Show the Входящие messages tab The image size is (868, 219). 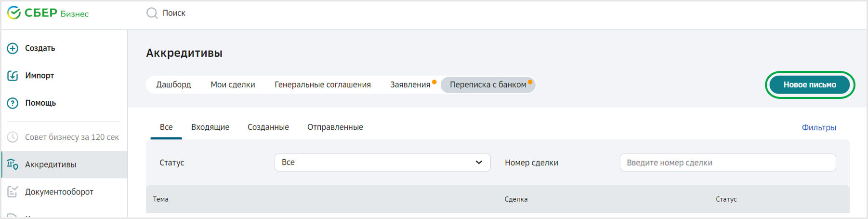(210, 127)
